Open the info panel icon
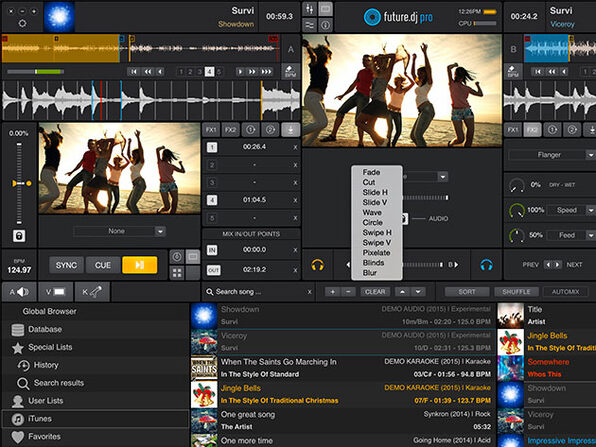 click(325, 25)
